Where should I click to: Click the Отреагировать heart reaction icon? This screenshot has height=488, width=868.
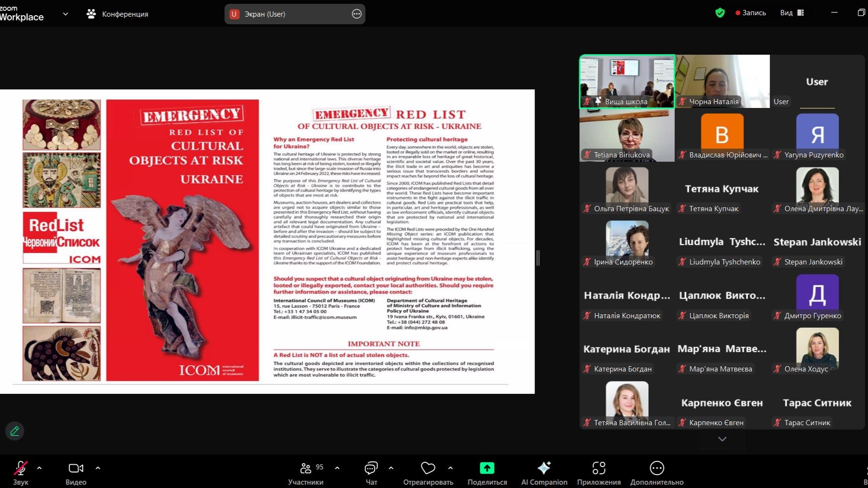point(428,468)
